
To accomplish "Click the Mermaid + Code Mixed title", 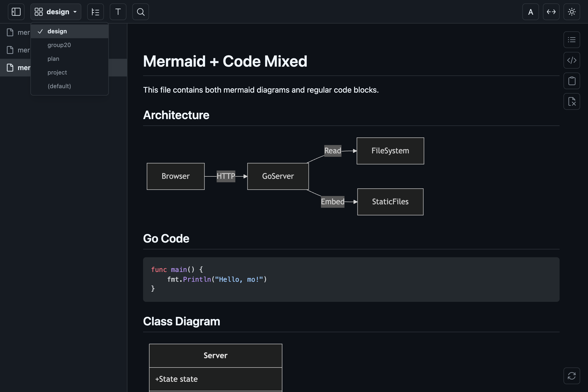I will [225, 61].
